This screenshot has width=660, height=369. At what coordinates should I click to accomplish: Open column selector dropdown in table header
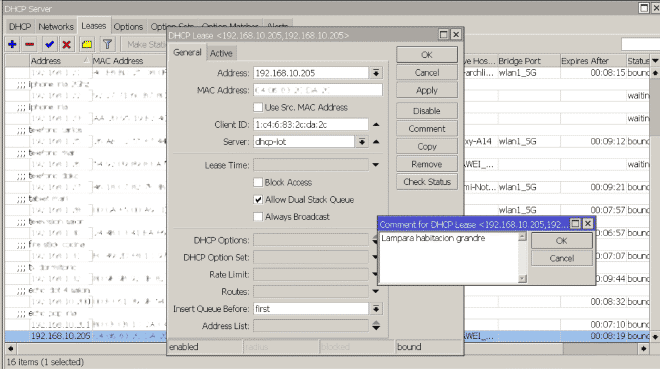point(655,61)
